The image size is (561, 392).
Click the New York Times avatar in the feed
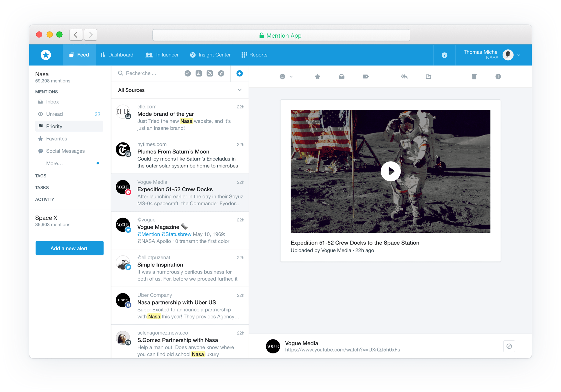tap(123, 149)
